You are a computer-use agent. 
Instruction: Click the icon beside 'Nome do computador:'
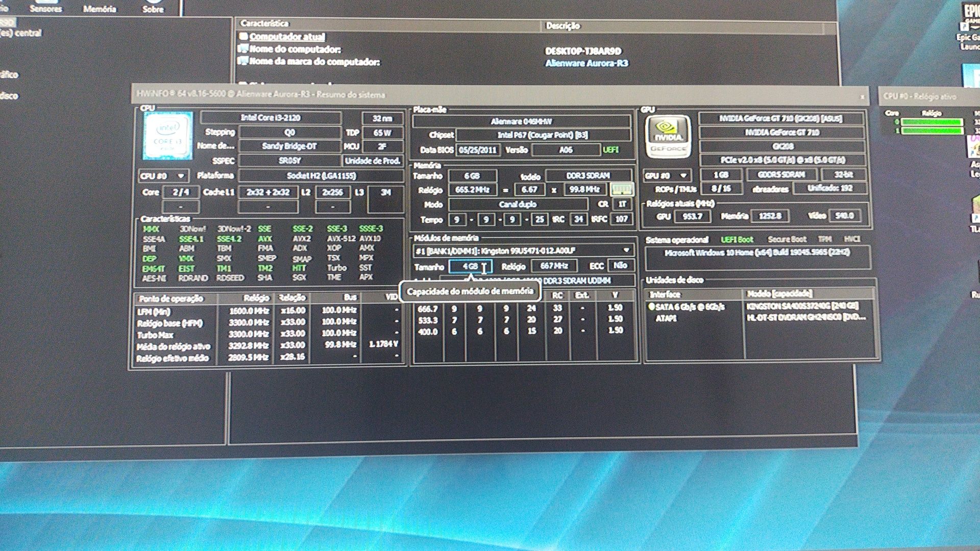(x=243, y=49)
